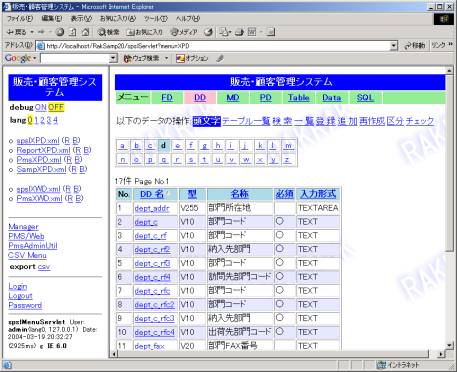Open Favorites (お気に入り) toolbar button
The width and height of the screenshot is (457, 372).
coord(145,32)
